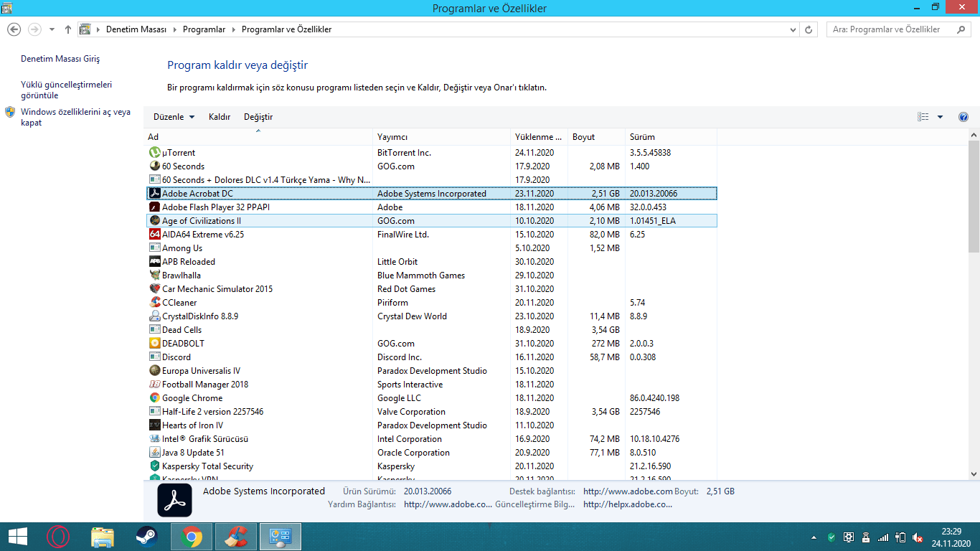The height and width of the screenshot is (551, 980).
Task: Click the scrollbar up arrow
Action: click(x=974, y=135)
